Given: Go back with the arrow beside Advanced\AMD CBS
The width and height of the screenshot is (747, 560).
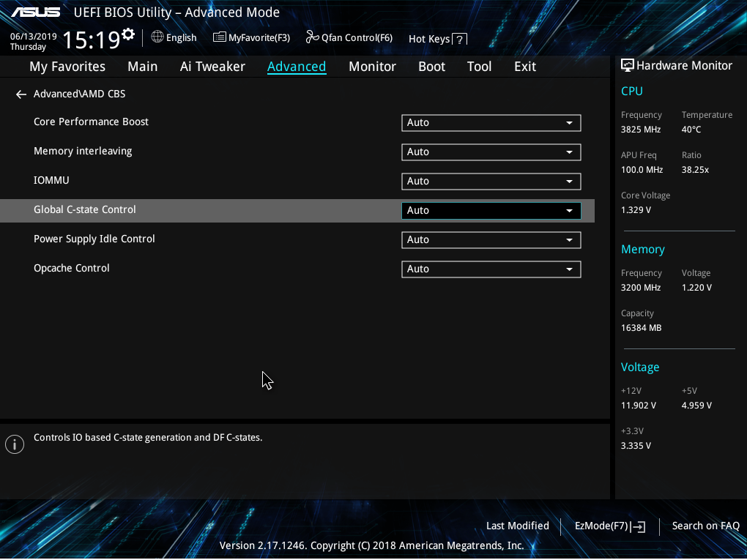Looking at the screenshot, I should click(x=21, y=94).
